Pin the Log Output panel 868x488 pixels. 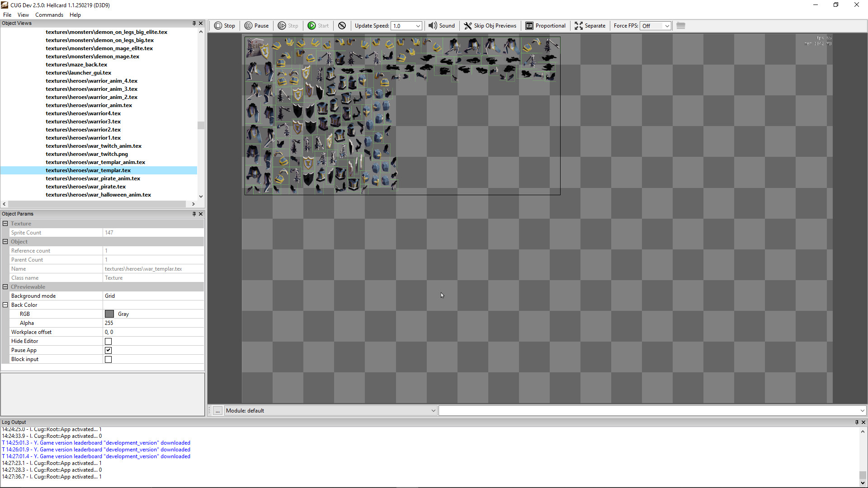[x=856, y=422]
